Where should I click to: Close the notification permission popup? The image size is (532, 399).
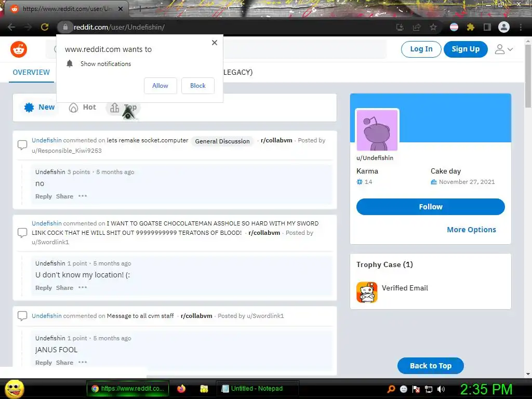click(x=215, y=43)
